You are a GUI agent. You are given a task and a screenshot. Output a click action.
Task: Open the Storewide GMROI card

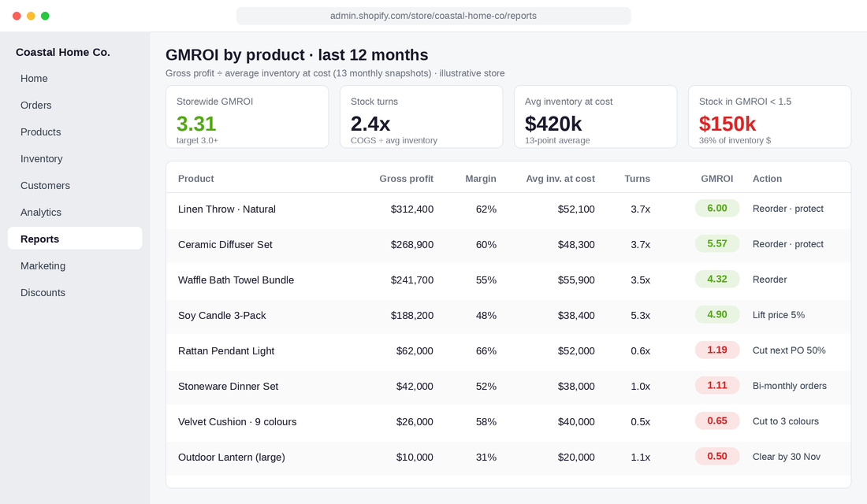click(247, 117)
